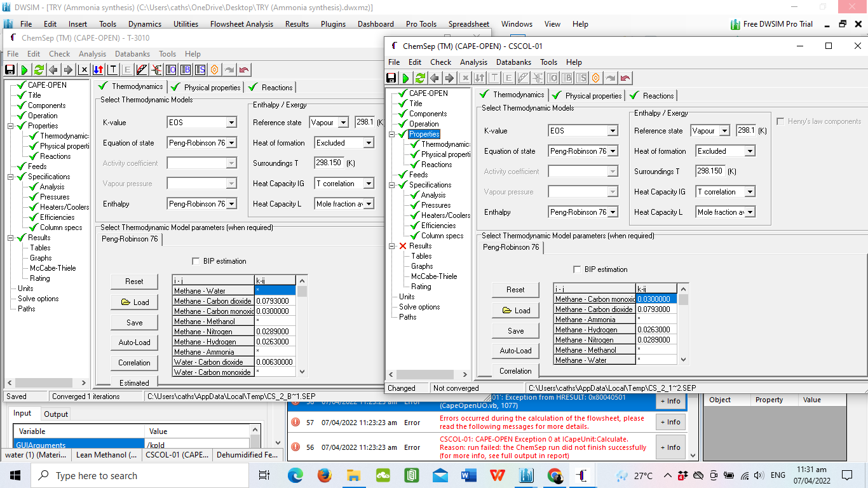The height and width of the screenshot is (488, 868).
Task: Open Databanks menu in CSCOL-01 window
Action: click(x=513, y=62)
